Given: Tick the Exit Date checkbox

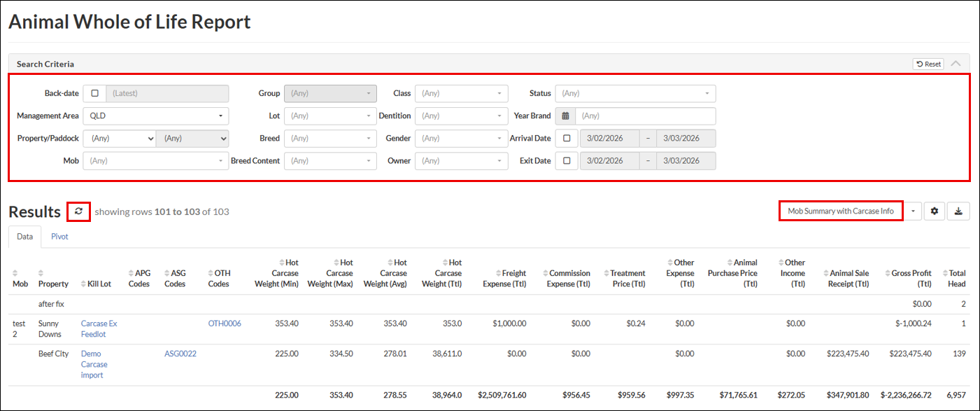Looking at the screenshot, I should coord(566,161).
